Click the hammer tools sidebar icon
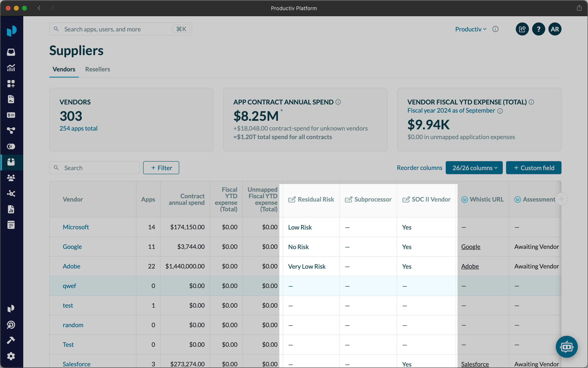This screenshot has height=368, width=588. click(x=11, y=340)
